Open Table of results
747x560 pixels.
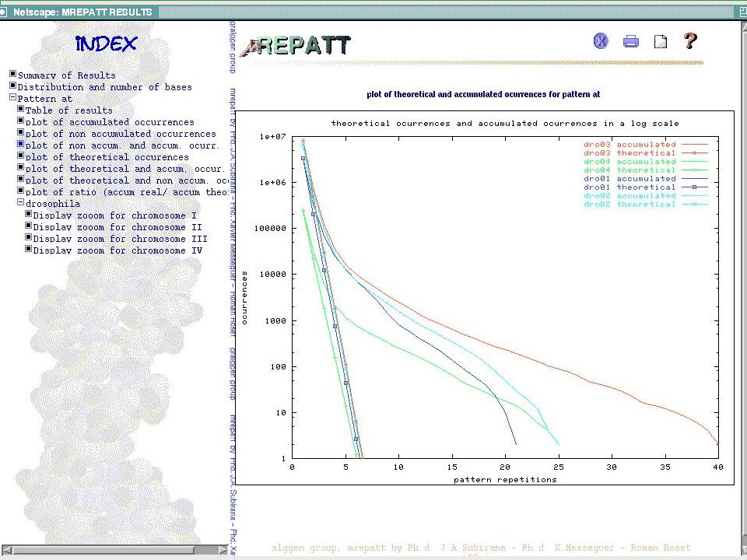point(69,110)
